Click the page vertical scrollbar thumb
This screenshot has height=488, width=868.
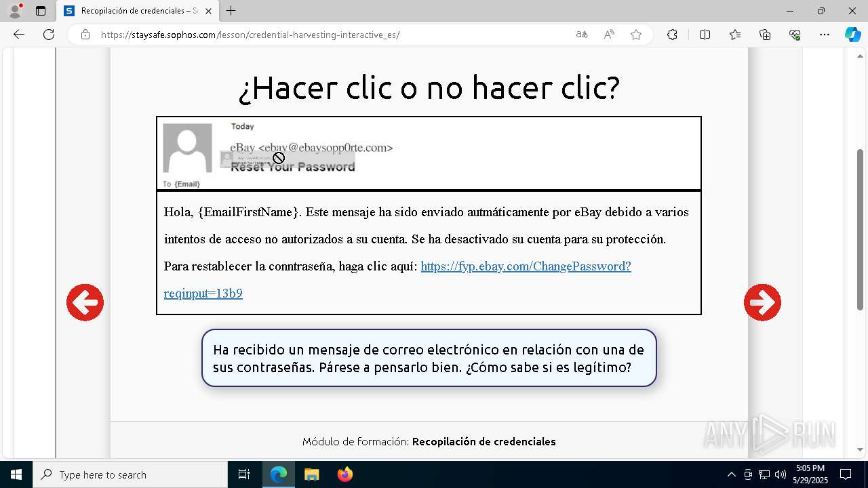pos(861,229)
